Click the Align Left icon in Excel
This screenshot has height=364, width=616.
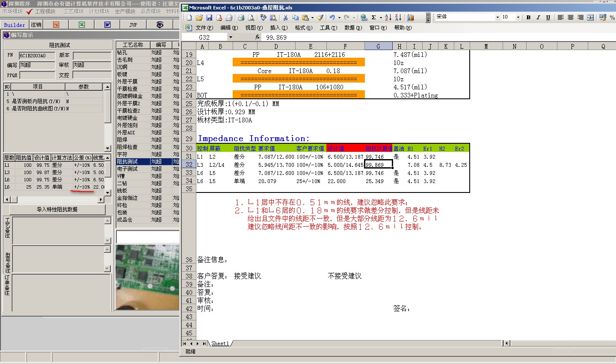(560, 18)
